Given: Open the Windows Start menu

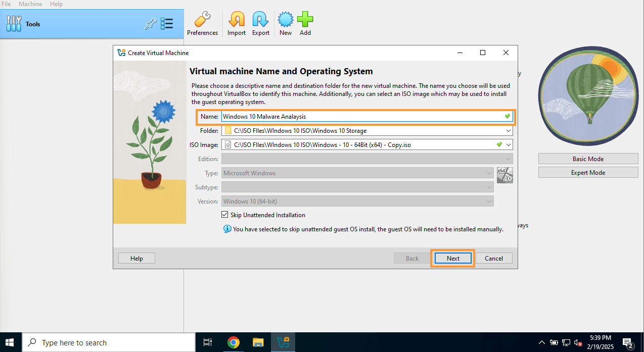Looking at the screenshot, I should pyautogui.click(x=10, y=342).
